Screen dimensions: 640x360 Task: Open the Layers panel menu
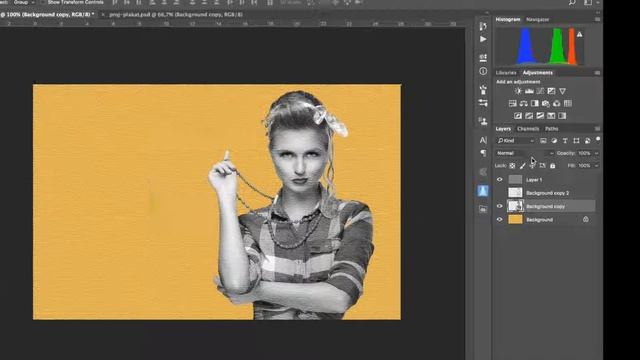pyautogui.click(x=597, y=129)
